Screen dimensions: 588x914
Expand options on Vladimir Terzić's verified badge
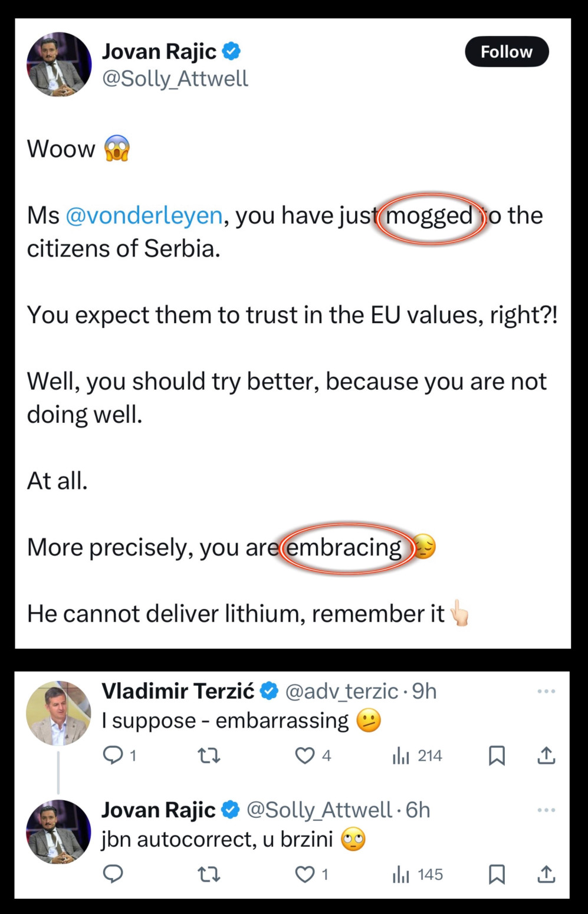click(x=270, y=690)
